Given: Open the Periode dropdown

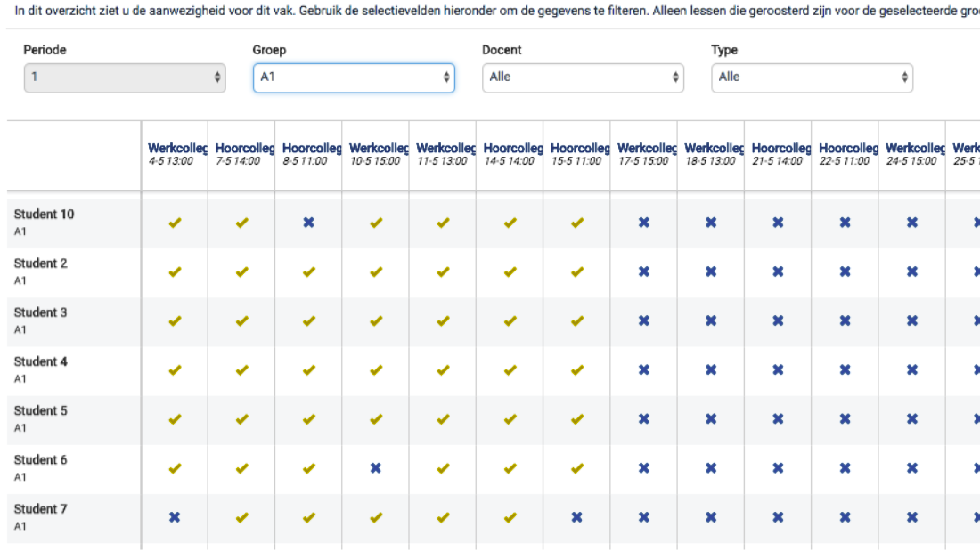Looking at the screenshot, I should click(125, 77).
